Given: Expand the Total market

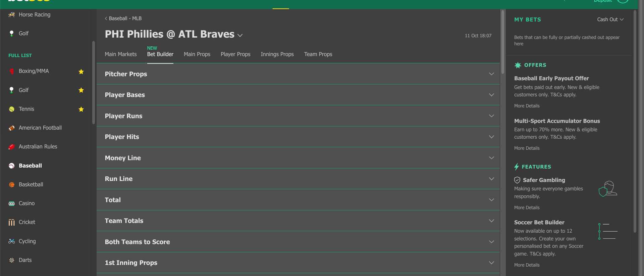Looking at the screenshot, I should (x=298, y=200).
